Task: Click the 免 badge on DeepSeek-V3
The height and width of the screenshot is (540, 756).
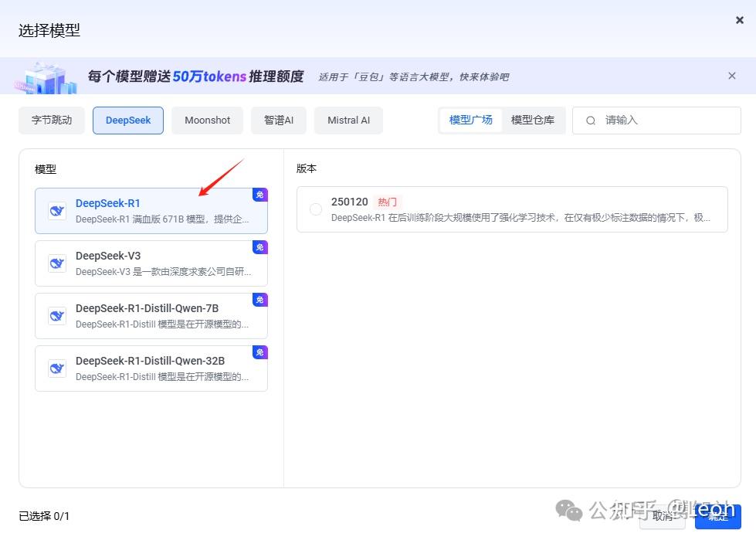Action: (260, 247)
